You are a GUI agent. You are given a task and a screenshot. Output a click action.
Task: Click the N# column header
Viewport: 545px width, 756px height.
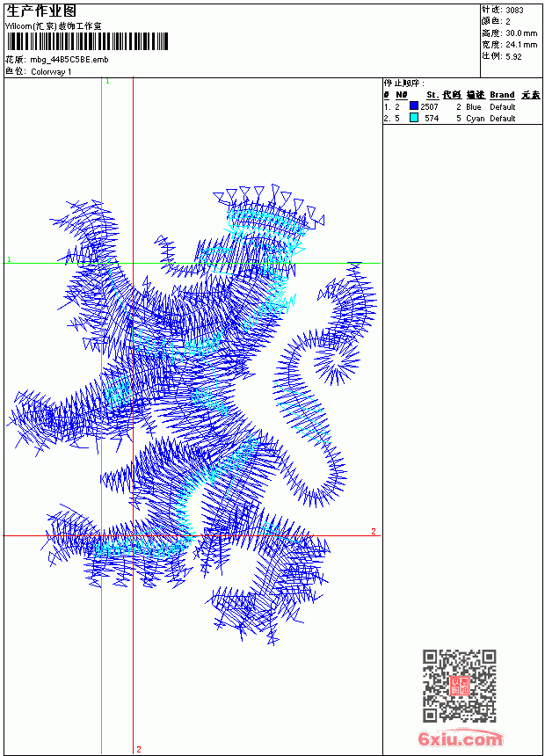pyautogui.click(x=401, y=95)
